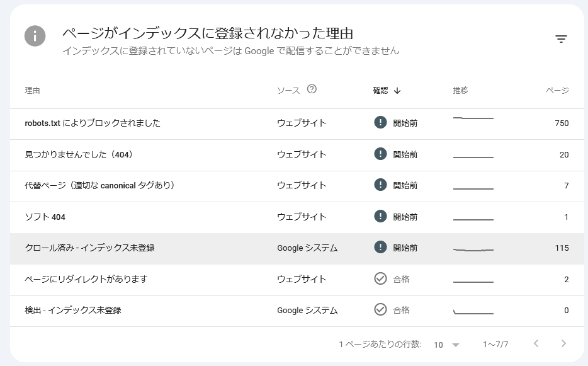Sort by the 確認 column arrow
The width and height of the screenshot is (588, 366).
tap(397, 91)
